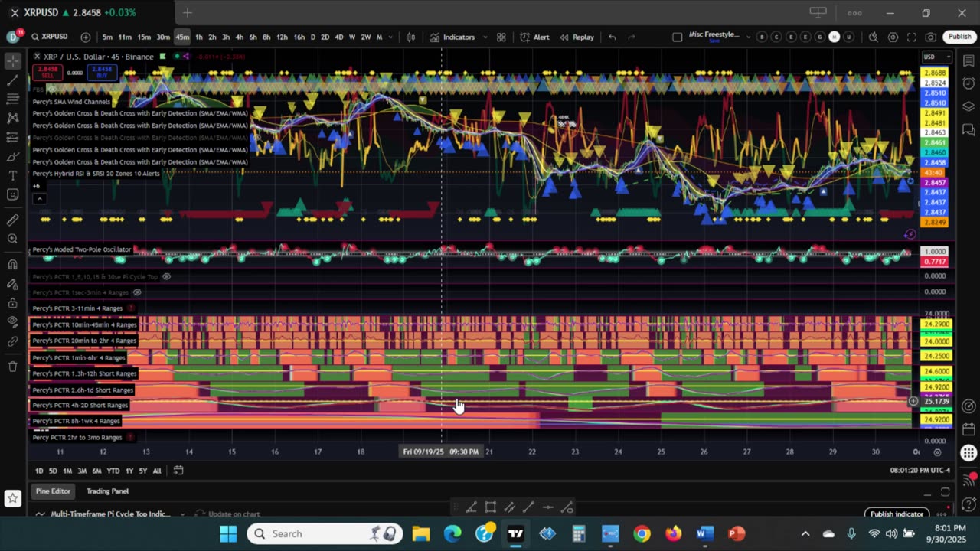The height and width of the screenshot is (551, 980).
Task: Switch to the Trading Panel tab
Action: tap(107, 491)
